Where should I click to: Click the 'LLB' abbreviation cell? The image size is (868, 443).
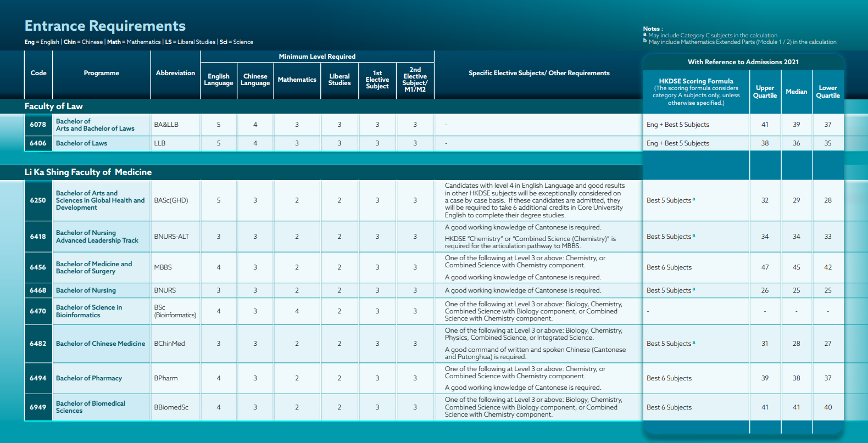[x=160, y=143]
